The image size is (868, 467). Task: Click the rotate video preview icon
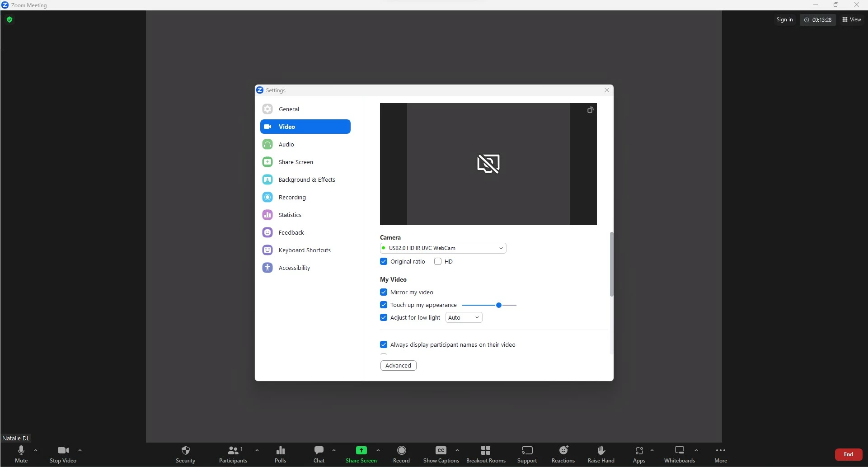(x=590, y=110)
